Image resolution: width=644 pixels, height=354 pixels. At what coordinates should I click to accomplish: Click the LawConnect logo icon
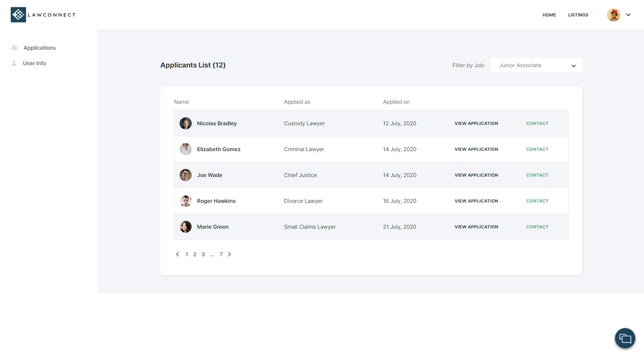[x=18, y=15]
